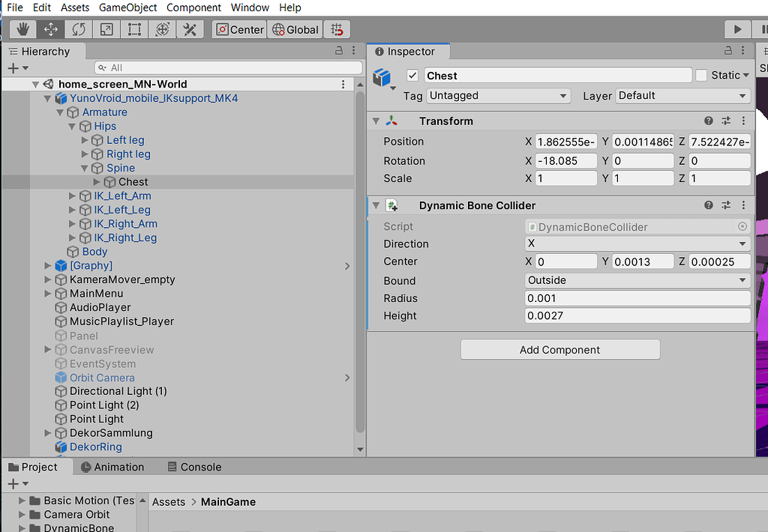This screenshot has width=768, height=532.
Task: Edit the Radius field of Dynamic Bone Collider
Action: (x=637, y=298)
